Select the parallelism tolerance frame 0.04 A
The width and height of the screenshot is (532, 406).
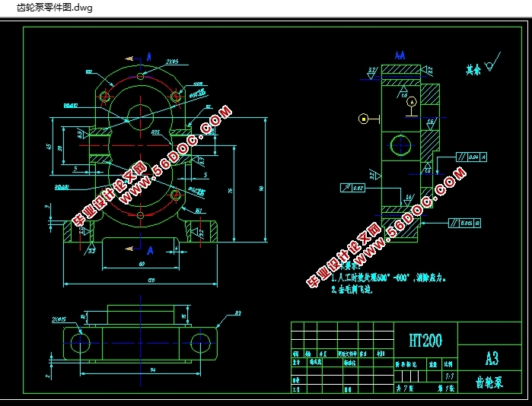(472, 157)
